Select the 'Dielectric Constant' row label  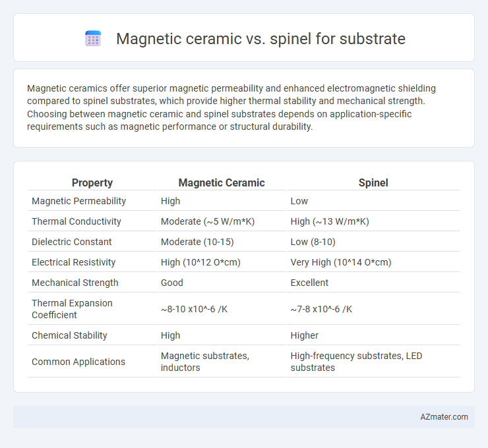[72, 242]
